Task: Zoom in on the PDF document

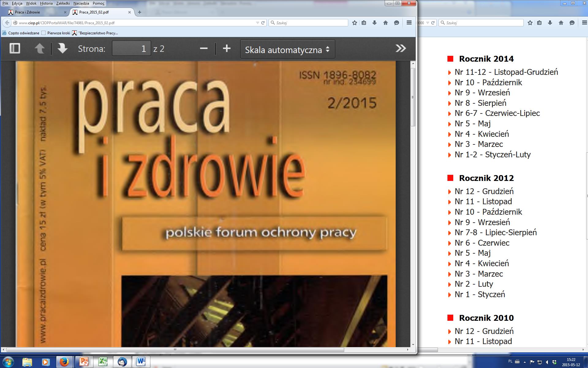Action: pos(227,48)
